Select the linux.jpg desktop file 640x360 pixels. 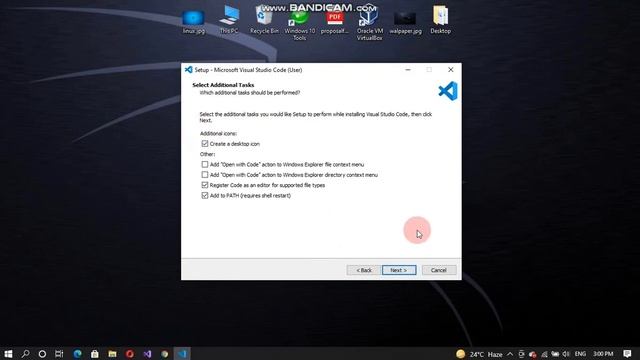point(193,22)
